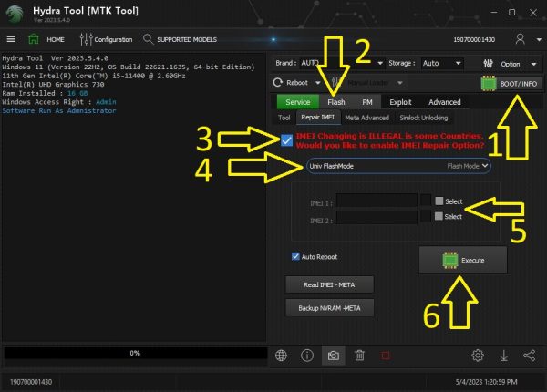Click the Configuration menu label
This screenshot has width=547, height=392.
[113, 39]
